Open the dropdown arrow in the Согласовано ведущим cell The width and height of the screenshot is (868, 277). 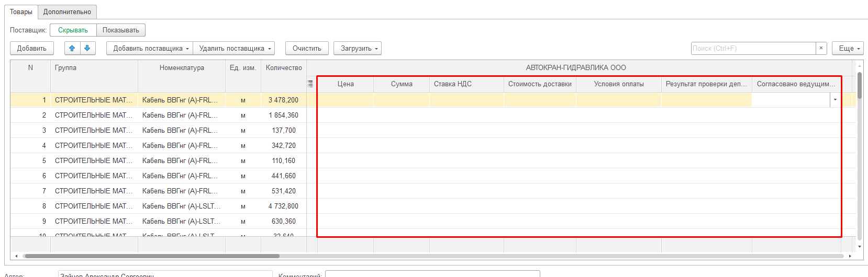[x=835, y=100]
